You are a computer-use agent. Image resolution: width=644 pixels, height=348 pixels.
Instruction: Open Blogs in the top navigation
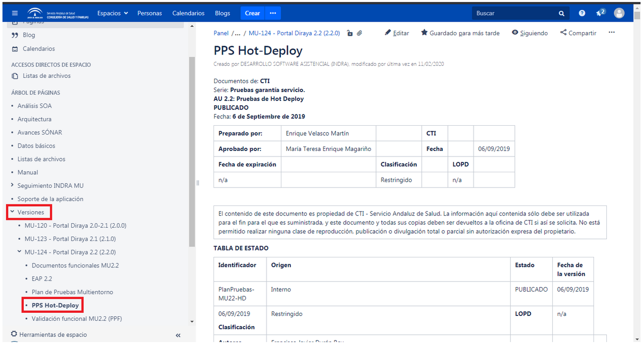pos(222,13)
